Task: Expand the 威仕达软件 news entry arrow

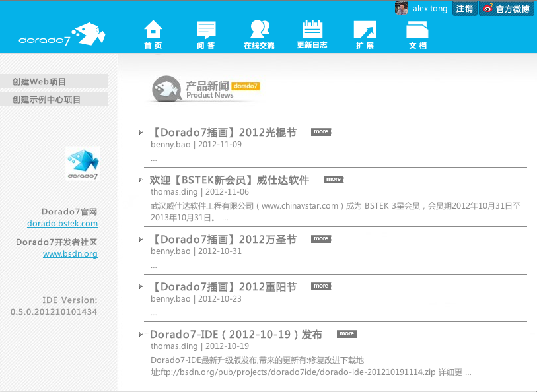Action: pos(141,180)
